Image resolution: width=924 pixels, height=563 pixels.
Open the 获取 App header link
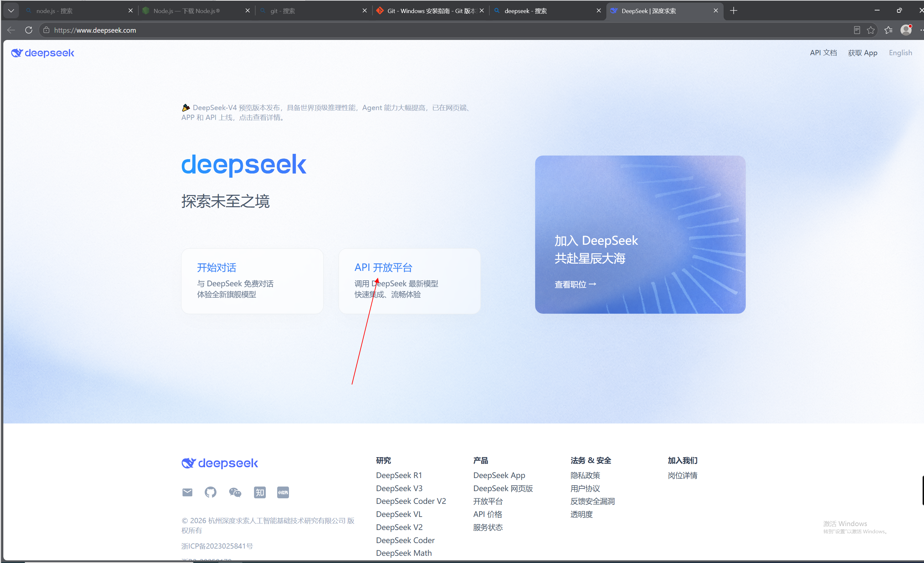click(x=863, y=53)
